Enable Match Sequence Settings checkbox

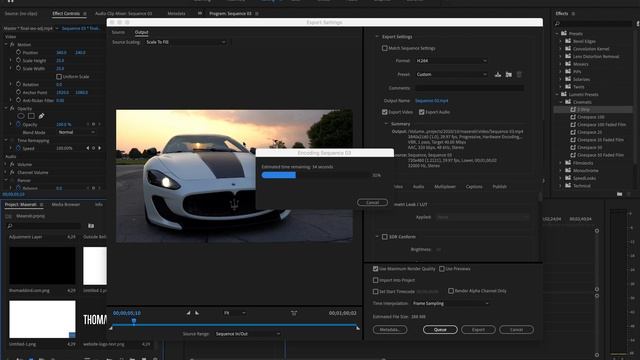tap(384, 48)
